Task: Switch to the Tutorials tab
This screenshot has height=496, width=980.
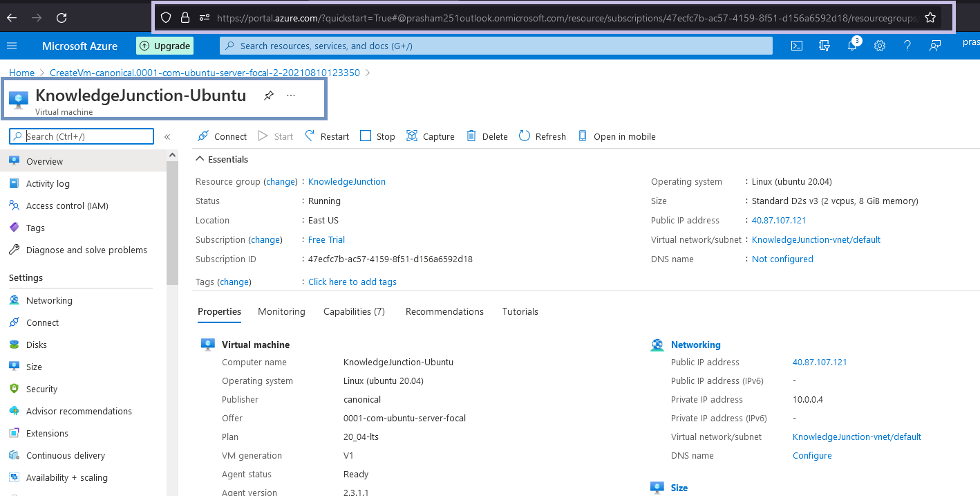Action: [x=520, y=311]
